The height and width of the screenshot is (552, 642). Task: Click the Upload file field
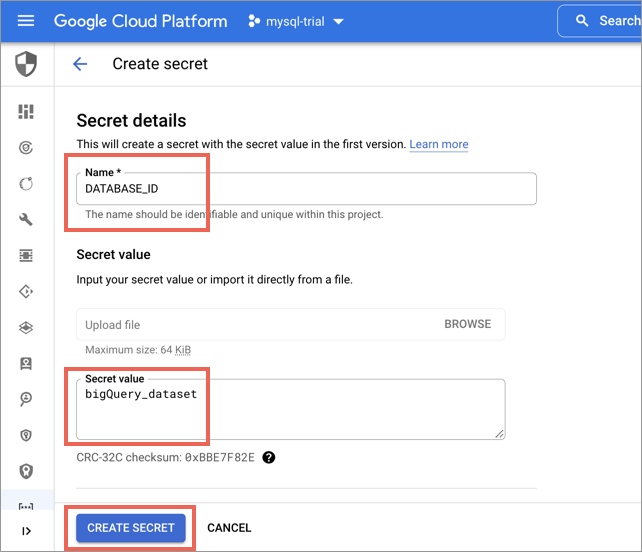(291, 324)
